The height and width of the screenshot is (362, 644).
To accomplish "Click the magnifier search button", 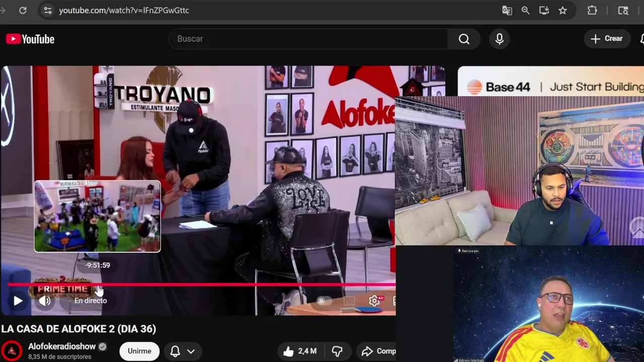I will tap(464, 39).
